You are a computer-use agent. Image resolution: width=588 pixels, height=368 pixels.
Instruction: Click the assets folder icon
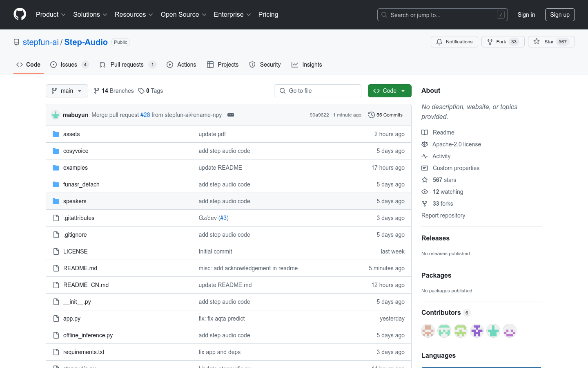click(x=56, y=134)
